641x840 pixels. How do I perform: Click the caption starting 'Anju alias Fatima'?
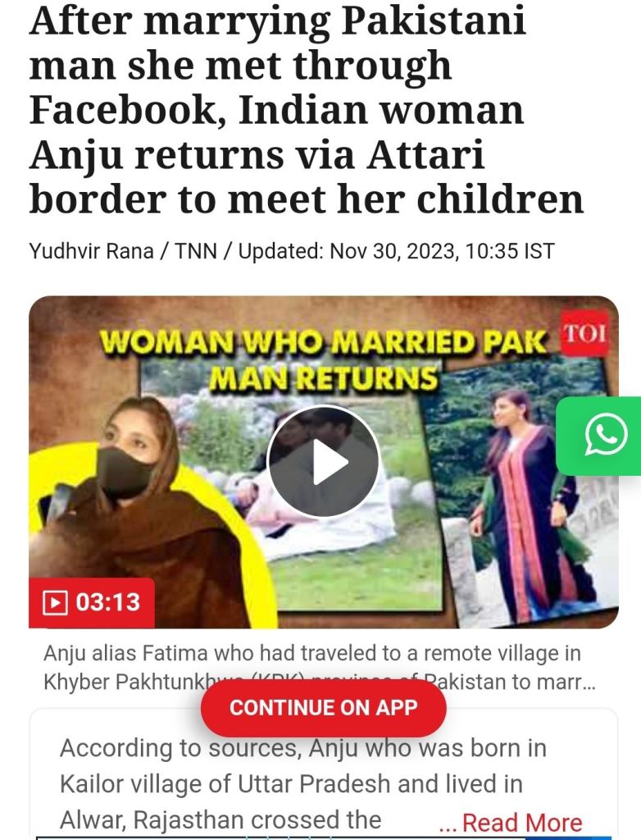319,668
